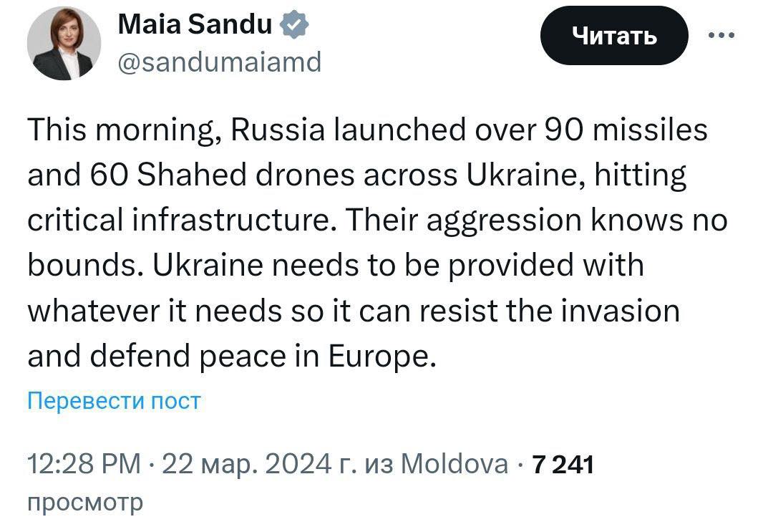Image resolution: width=763 pixels, height=532 pixels.
Task: Open the @sandumaiamd handle link
Action: pos(220,62)
